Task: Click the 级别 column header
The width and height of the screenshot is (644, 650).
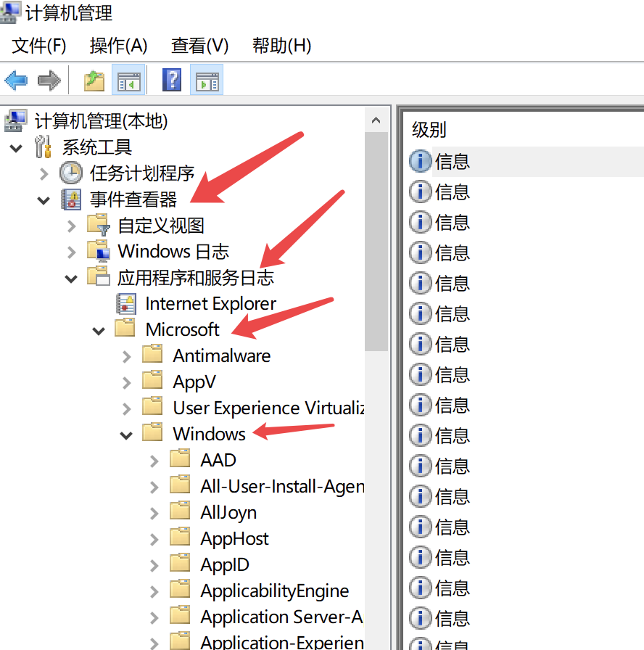Action: (429, 130)
